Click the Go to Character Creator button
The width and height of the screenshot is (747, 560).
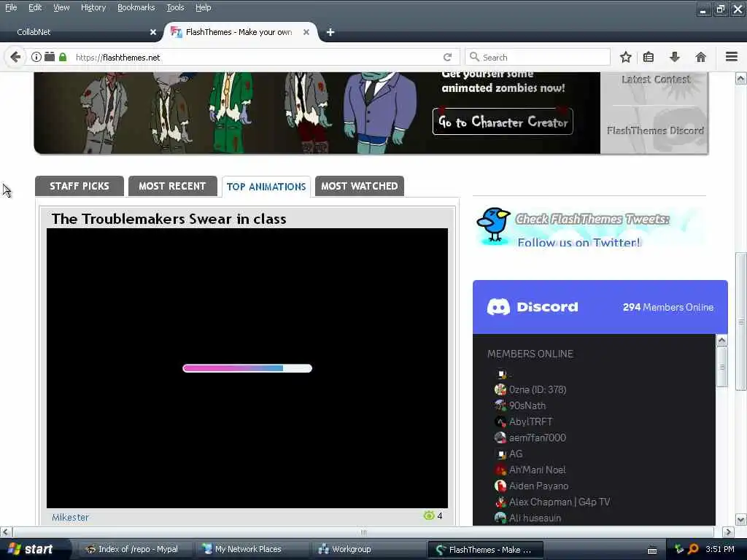(503, 122)
